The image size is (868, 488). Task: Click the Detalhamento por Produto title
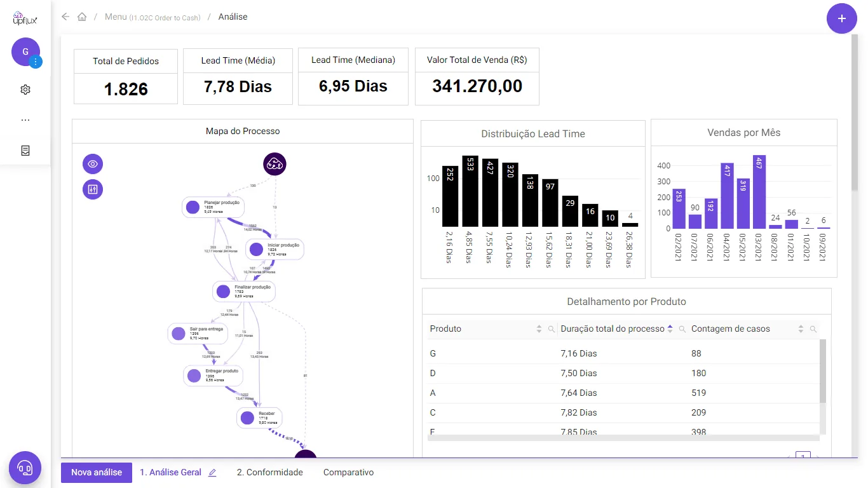coord(627,301)
